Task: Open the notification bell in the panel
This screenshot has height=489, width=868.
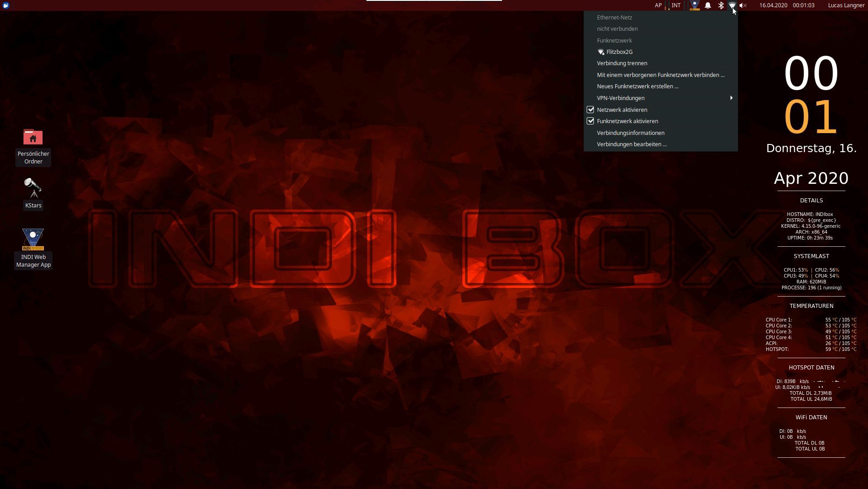Action: (x=707, y=5)
